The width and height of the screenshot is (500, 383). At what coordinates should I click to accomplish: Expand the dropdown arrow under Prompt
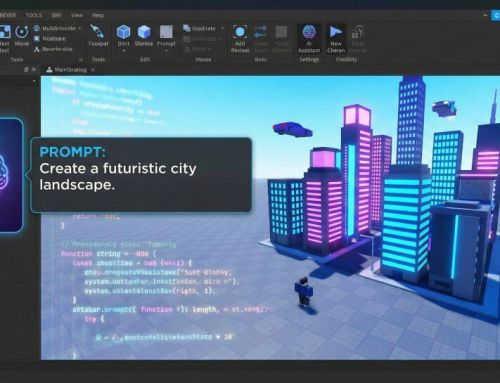166,51
